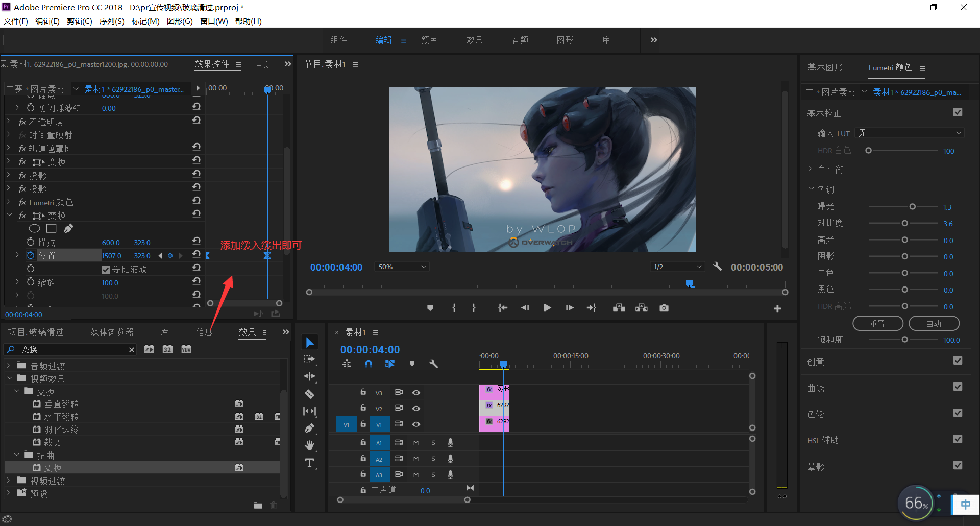This screenshot has width=980, height=526.
Task: Adjust the contrast slider
Action: (x=904, y=223)
